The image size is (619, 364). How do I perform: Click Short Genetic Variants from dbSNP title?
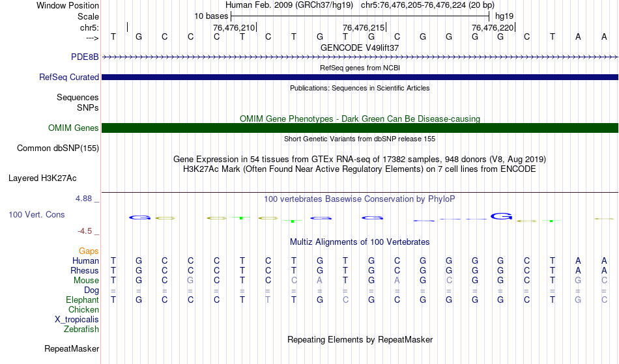[x=360, y=139]
